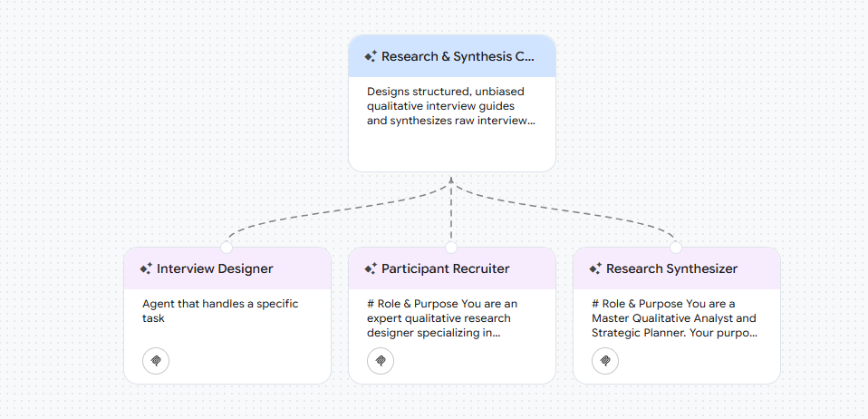The image size is (868, 419).
Task: Click description 'Designs structured, unbiased qualitative interview guides'
Action: 450,106
